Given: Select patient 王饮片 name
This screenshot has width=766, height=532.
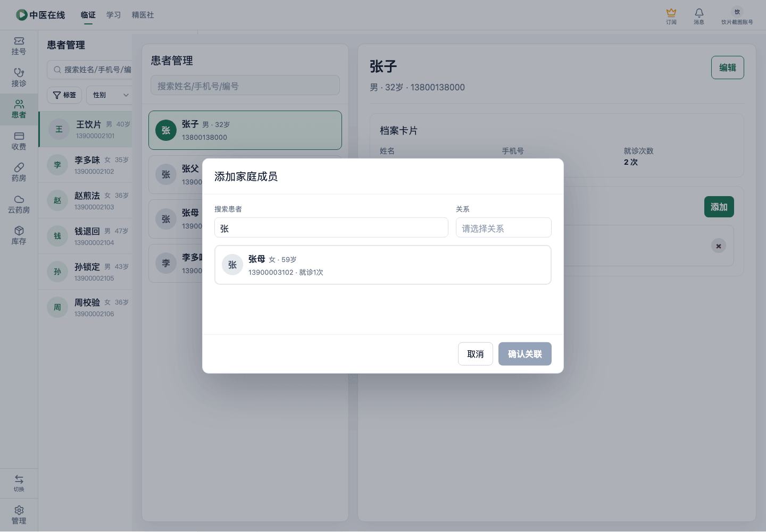Looking at the screenshot, I should [88, 124].
